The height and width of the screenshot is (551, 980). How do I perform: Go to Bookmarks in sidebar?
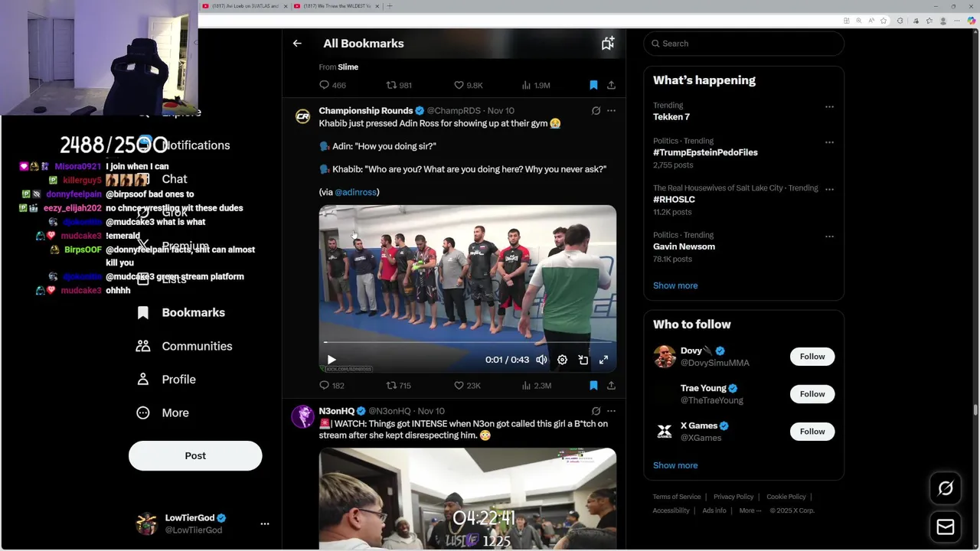pos(181,312)
